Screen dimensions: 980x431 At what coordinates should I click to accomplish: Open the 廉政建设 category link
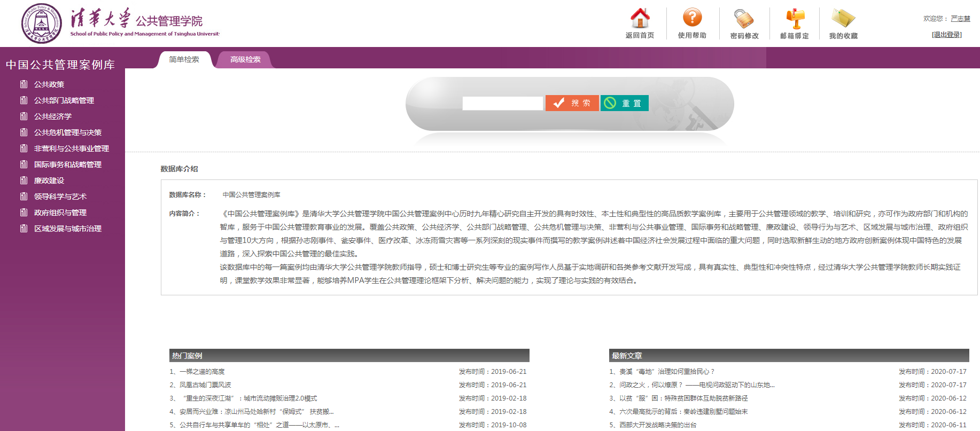pyautogui.click(x=49, y=181)
